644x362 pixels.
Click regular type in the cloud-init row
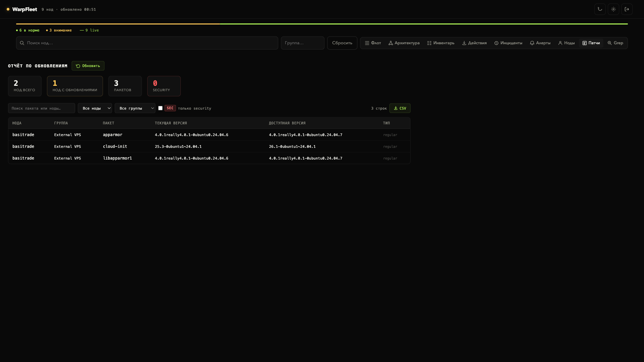pyautogui.click(x=390, y=146)
